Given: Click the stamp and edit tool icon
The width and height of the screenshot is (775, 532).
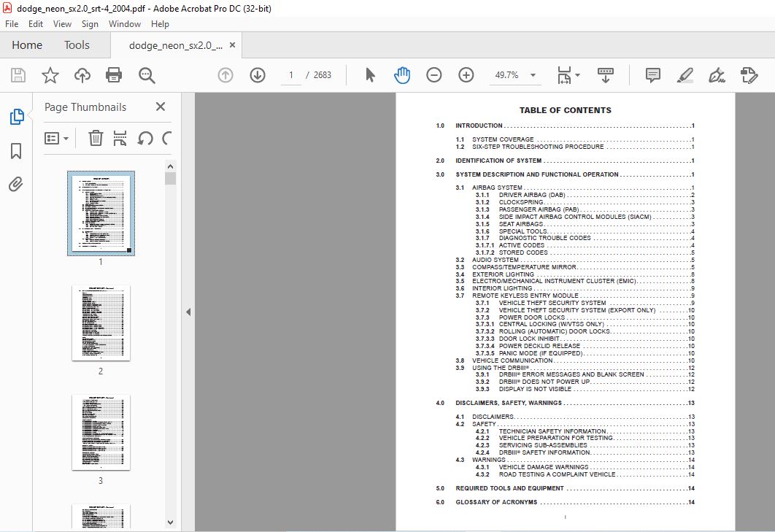Looking at the screenshot, I should click(749, 75).
